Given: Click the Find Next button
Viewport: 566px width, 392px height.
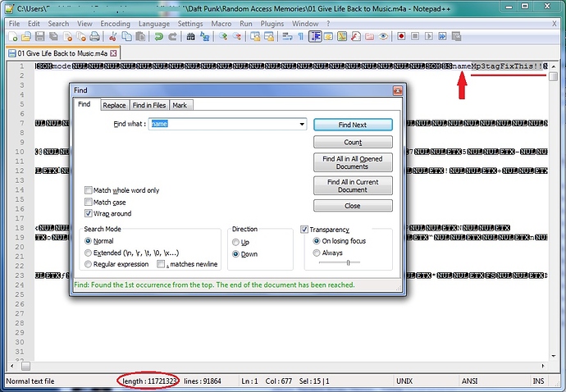Looking at the screenshot, I should (x=353, y=125).
